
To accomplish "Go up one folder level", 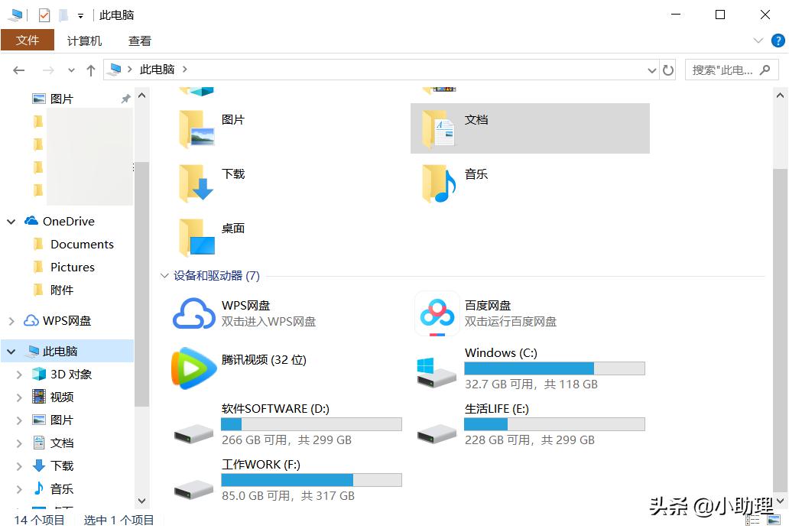I will pos(91,70).
